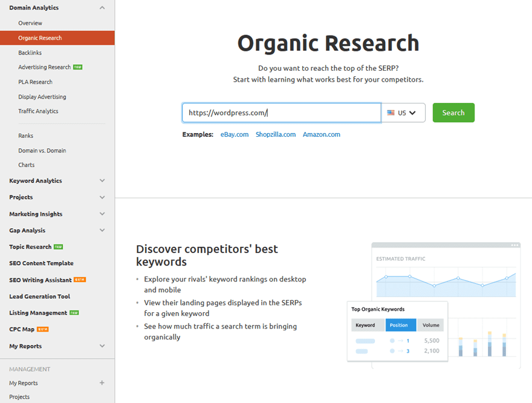Image resolution: width=532 pixels, height=403 pixels.
Task: Click the domain URL input field
Action: point(281,113)
